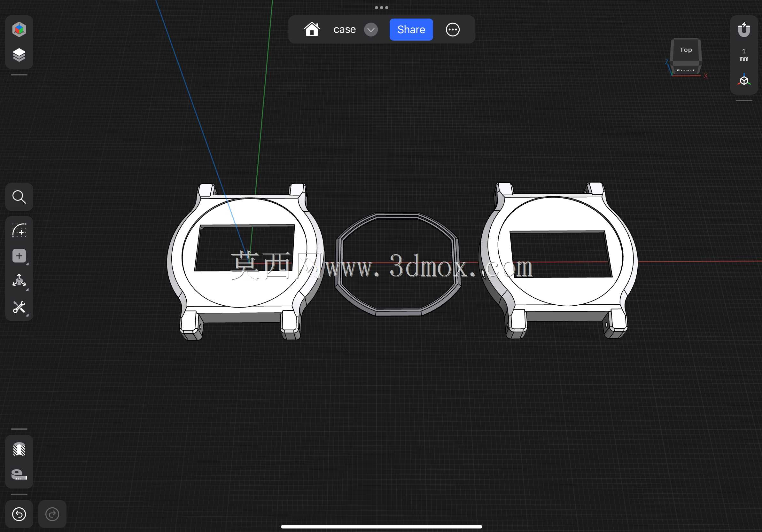The height and width of the screenshot is (532, 762).
Task: Select the Front face of view cube
Action: pyautogui.click(x=686, y=70)
